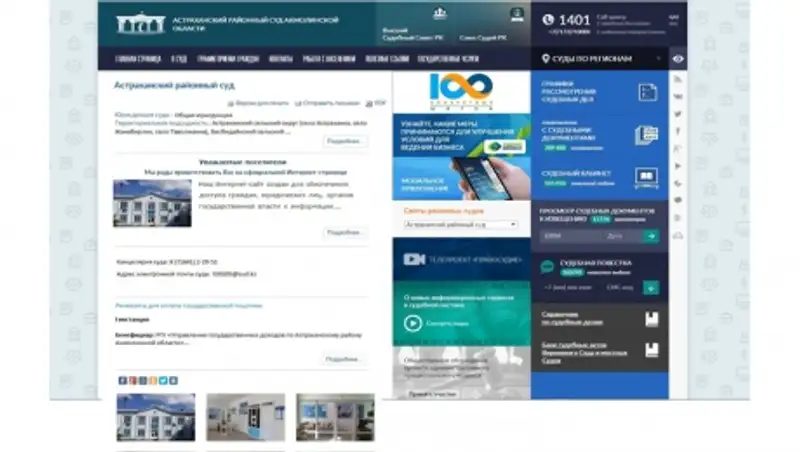800x452 pixels.
Task: Open the main page menu item
Action: (138, 59)
